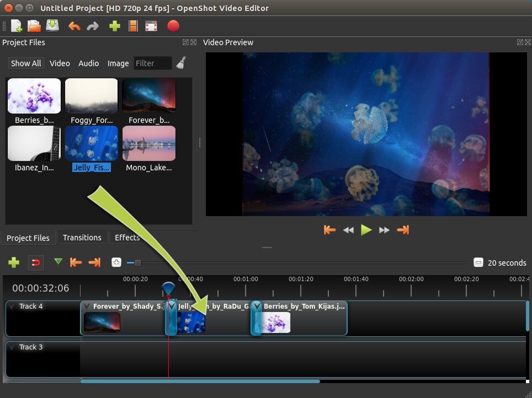Switch to the Transitions tab
532x398 pixels.
(82, 238)
